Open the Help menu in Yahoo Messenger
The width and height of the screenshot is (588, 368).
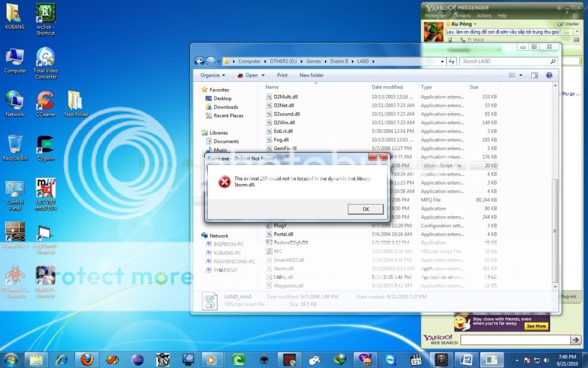[502, 16]
